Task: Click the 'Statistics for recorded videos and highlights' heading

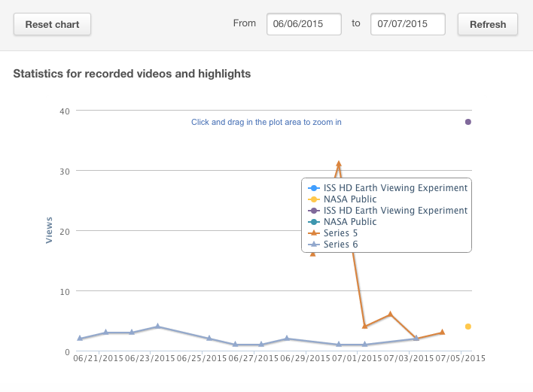Action: [x=132, y=74]
